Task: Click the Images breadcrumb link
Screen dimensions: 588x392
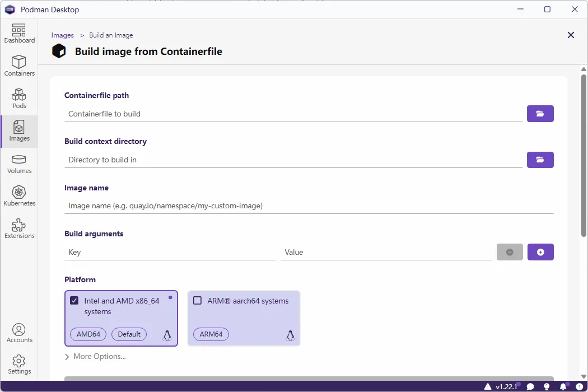Action: (63, 35)
